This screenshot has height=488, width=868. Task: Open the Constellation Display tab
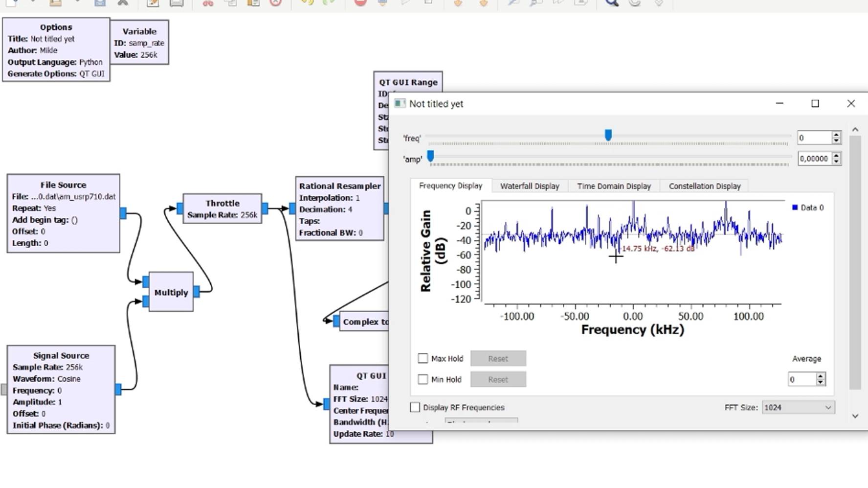[x=705, y=186]
